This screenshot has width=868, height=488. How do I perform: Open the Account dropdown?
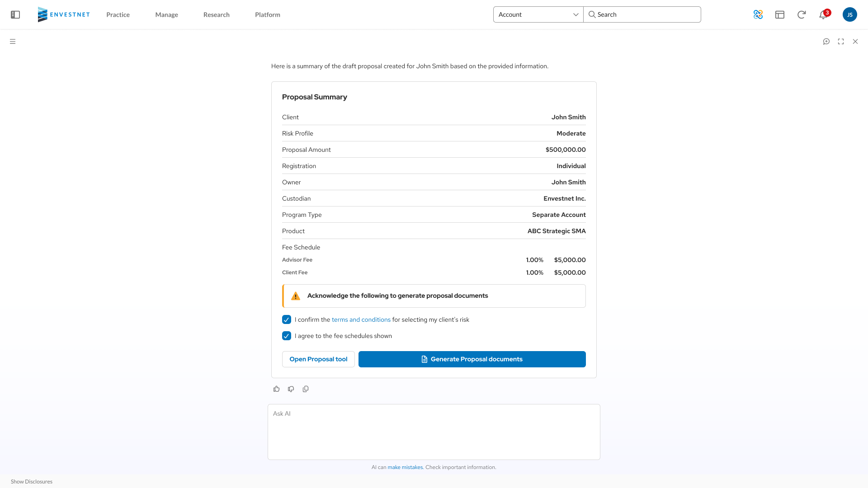pos(538,14)
